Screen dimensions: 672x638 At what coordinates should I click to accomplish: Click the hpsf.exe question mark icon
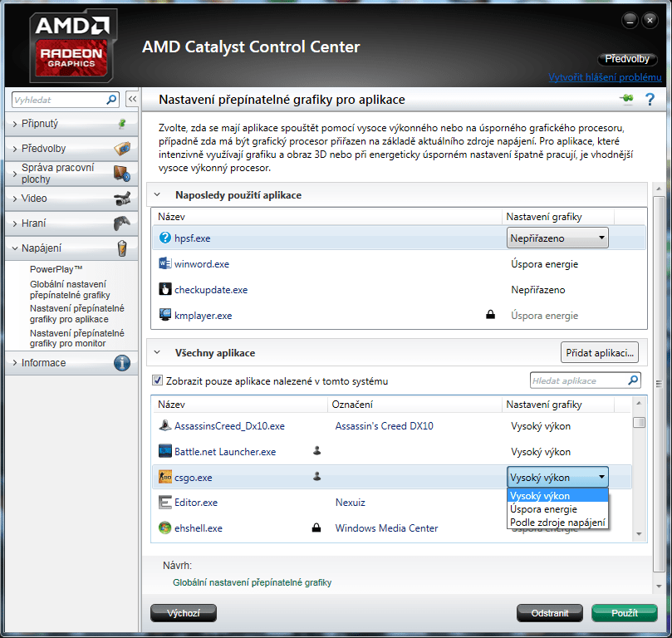tap(165, 238)
